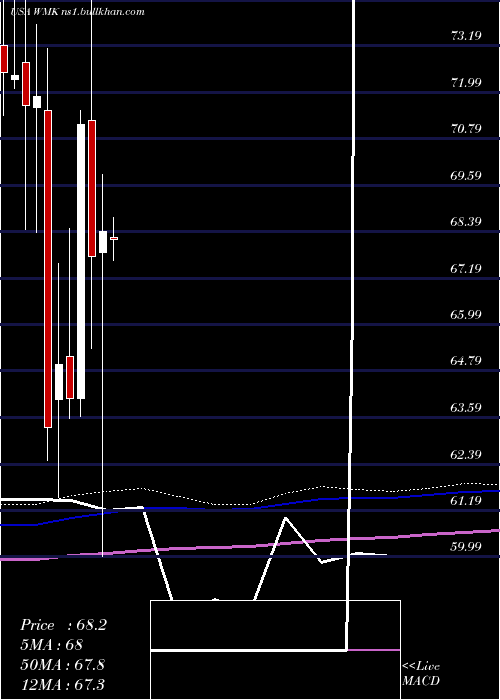500x700 pixels.
Task: Click the 65.99 price axis label
Action: coord(466,314)
